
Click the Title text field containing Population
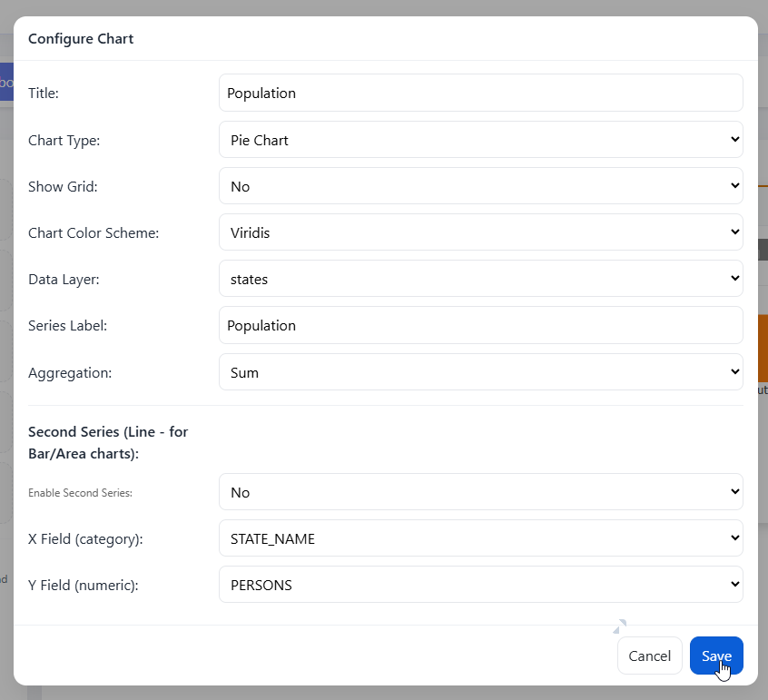[x=480, y=94]
